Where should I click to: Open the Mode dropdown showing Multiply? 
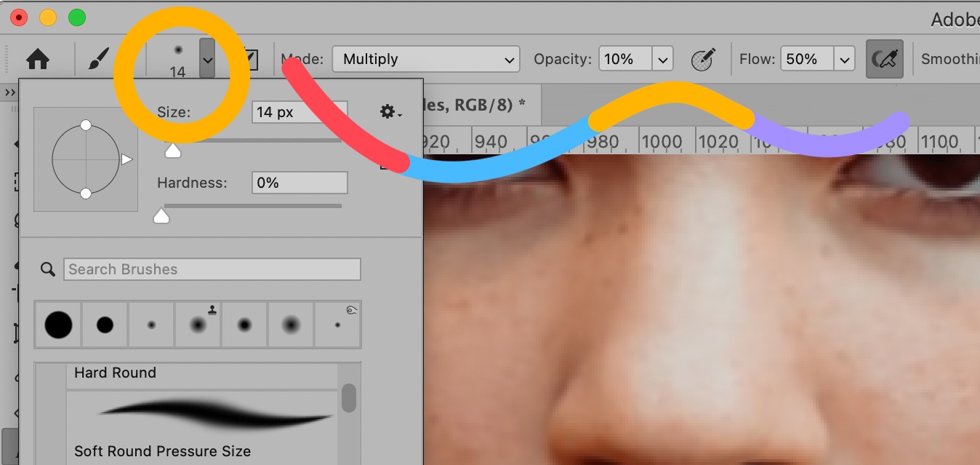[x=425, y=59]
